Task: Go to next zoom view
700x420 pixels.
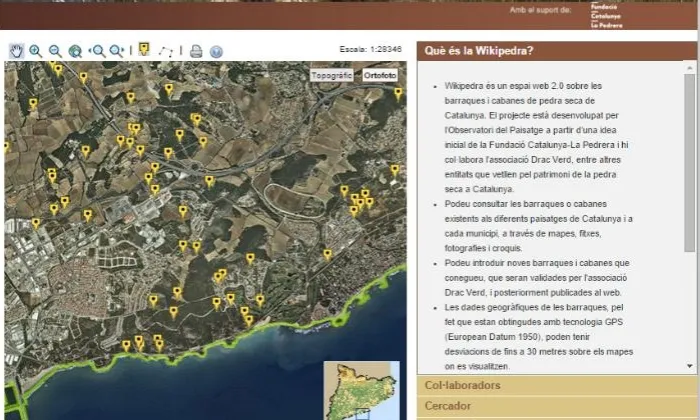Action: 117,51
